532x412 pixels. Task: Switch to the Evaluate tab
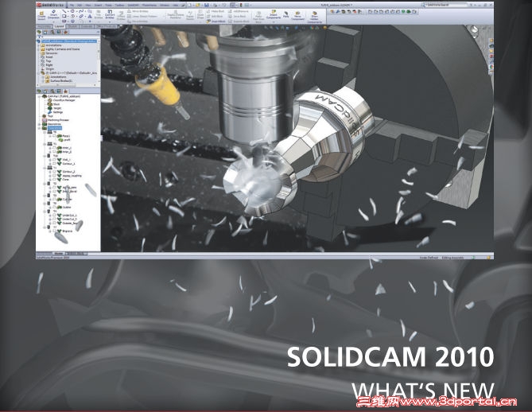pyautogui.click(x=87, y=26)
